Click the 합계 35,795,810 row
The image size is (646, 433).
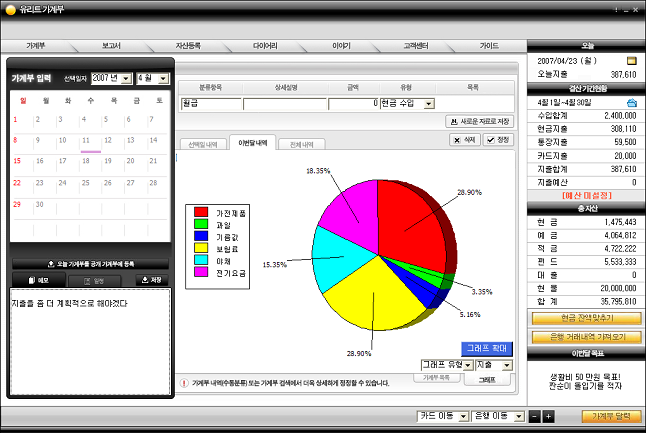587,302
